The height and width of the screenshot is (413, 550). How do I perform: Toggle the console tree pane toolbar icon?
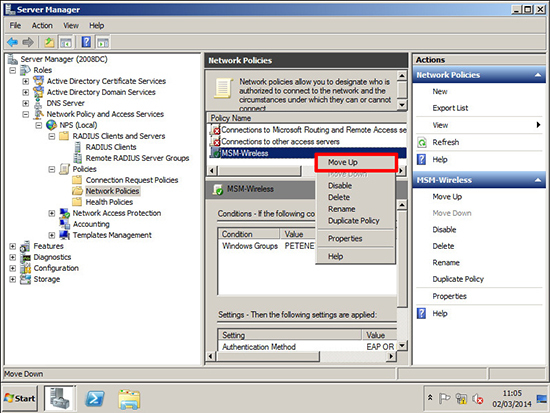tap(66, 42)
